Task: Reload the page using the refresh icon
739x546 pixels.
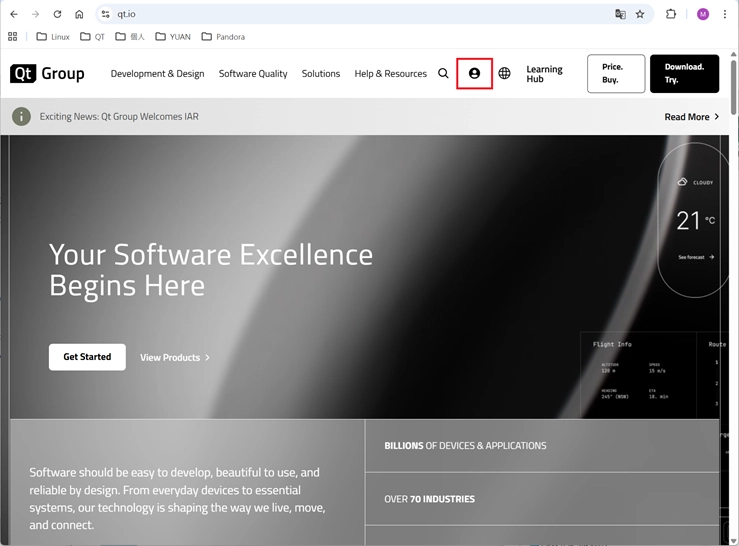Action: coord(57,14)
